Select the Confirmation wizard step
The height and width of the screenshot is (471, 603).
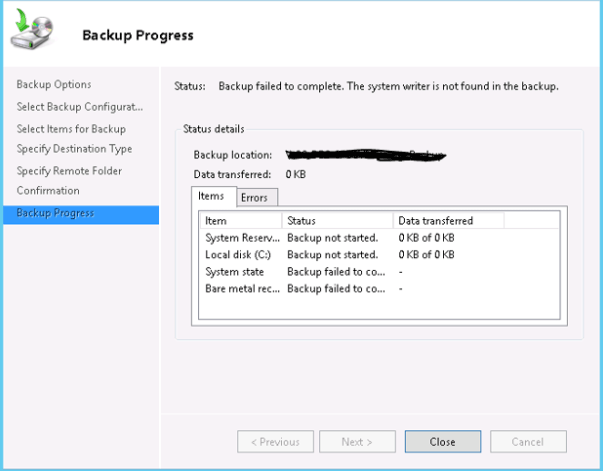[x=48, y=191]
